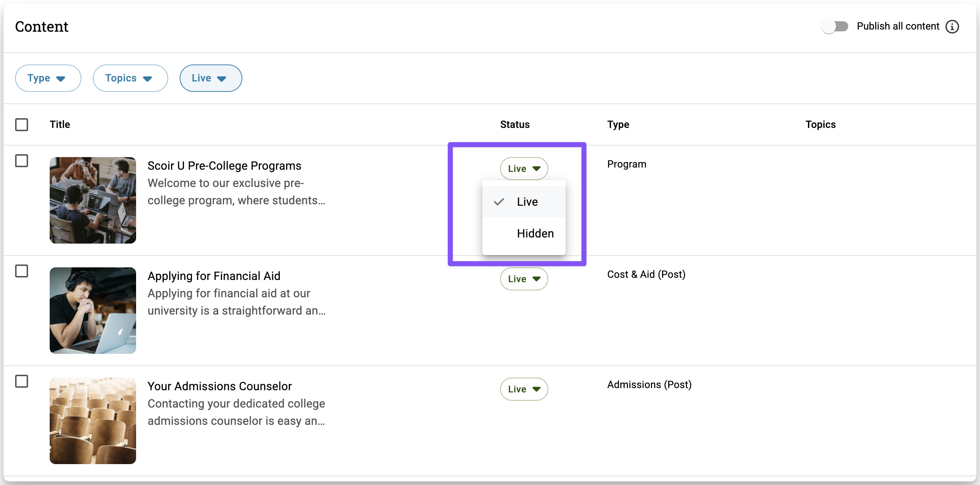Click the Your Admissions Counselor thumbnail

tap(93, 421)
